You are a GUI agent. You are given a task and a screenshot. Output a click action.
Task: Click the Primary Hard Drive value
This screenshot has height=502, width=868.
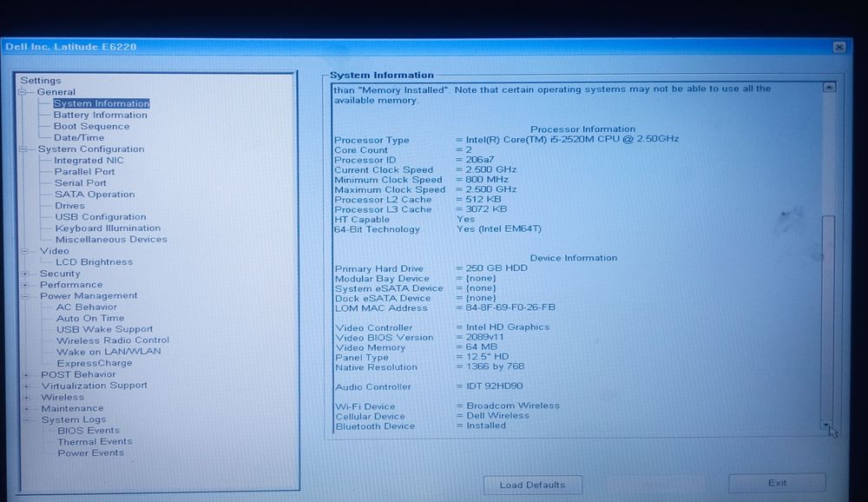tap(496, 268)
